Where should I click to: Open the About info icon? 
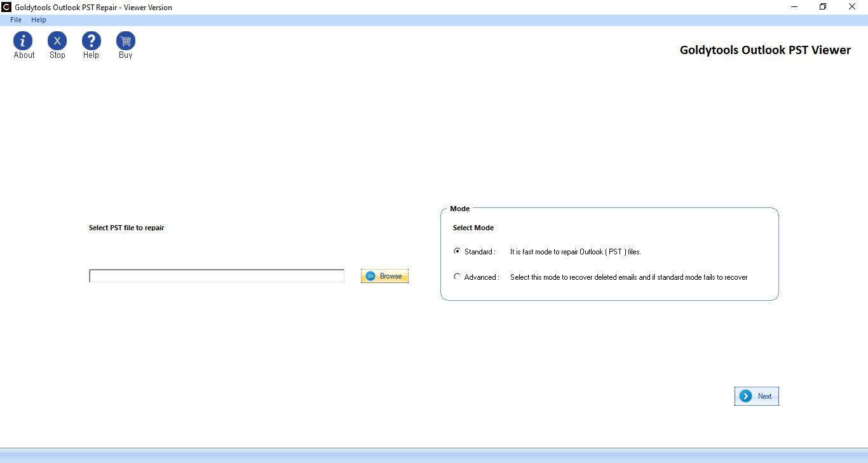pos(23,41)
